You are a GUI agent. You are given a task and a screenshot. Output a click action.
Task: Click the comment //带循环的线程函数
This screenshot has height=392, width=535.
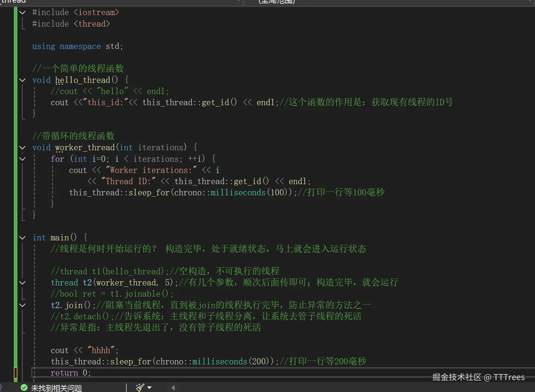(x=73, y=136)
